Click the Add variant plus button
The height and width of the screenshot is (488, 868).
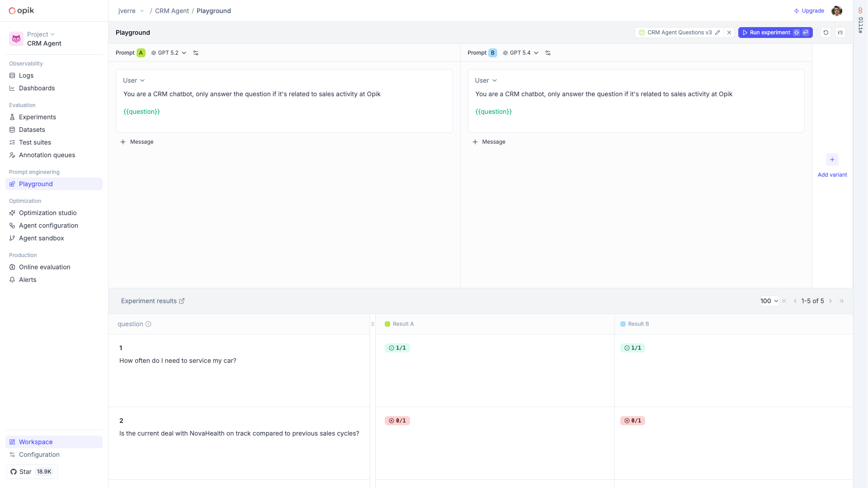(x=832, y=160)
